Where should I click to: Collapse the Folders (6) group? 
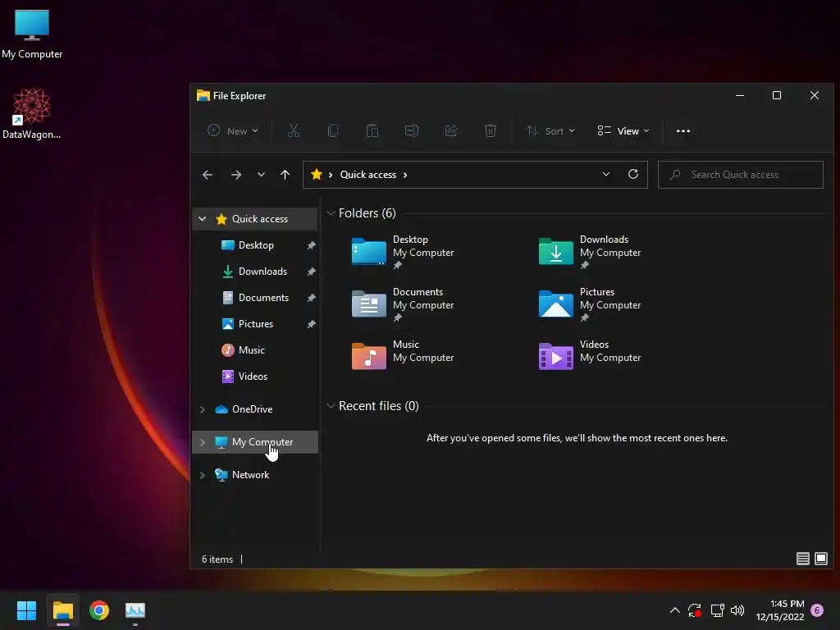(331, 213)
